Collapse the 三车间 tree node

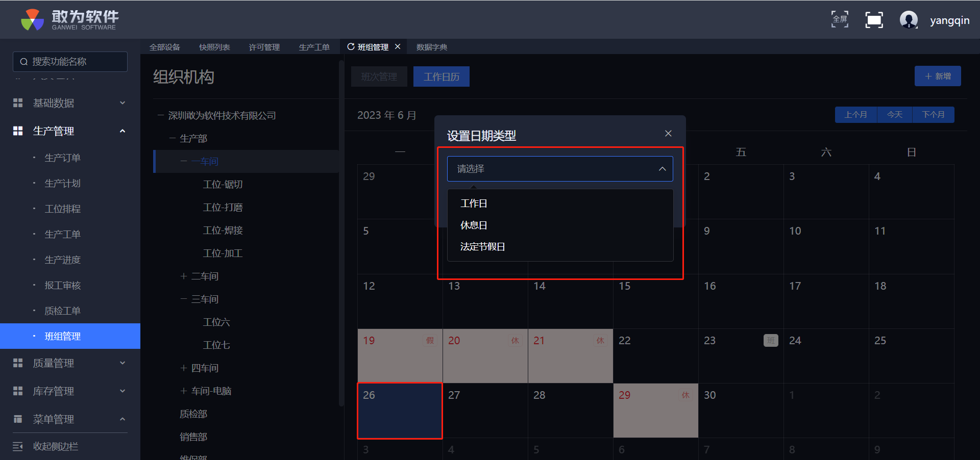point(184,299)
